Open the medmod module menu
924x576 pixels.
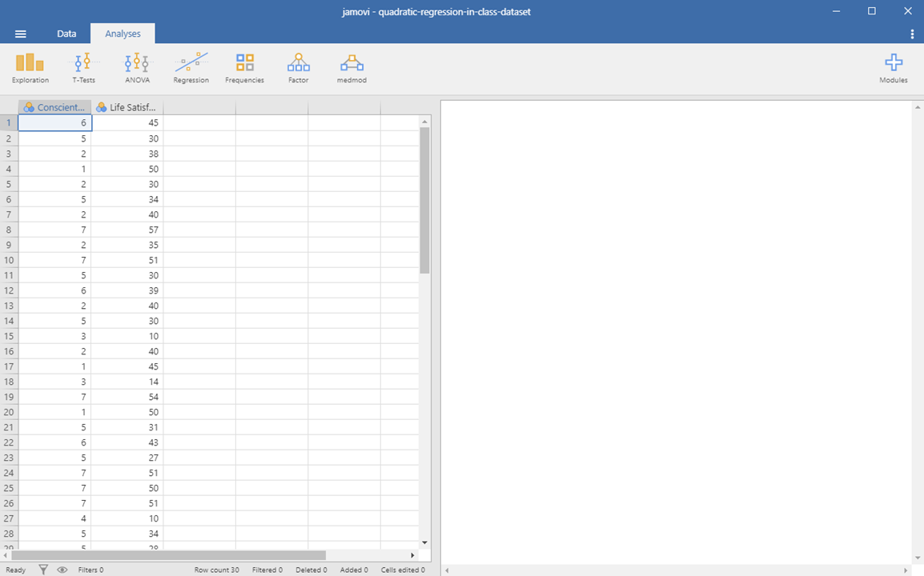pyautogui.click(x=352, y=68)
